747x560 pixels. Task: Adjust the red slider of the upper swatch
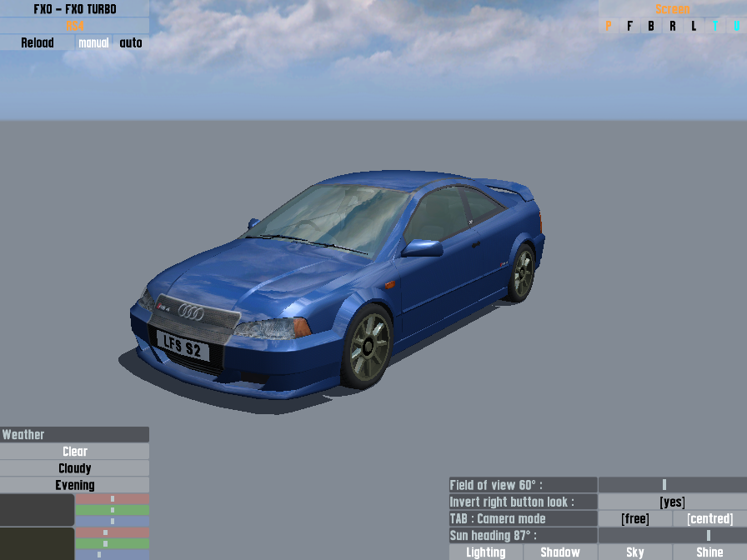pyautogui.click(x=113, y=499)
